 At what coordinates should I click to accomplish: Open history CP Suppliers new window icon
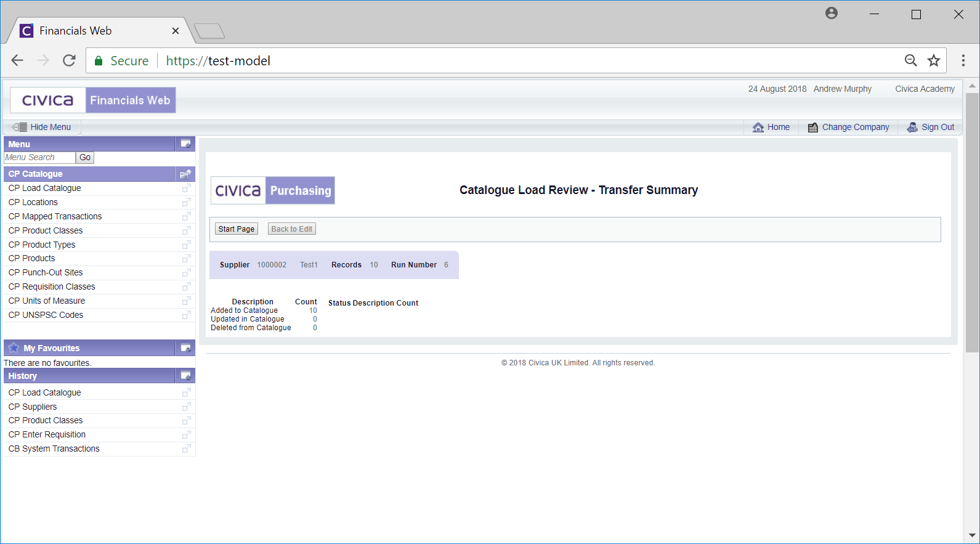(186, 407)
